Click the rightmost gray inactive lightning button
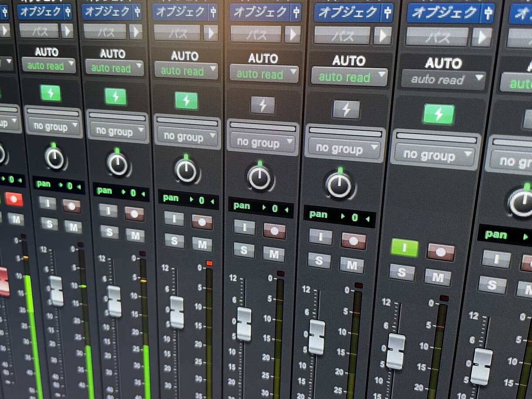Screen dimensions: 532x399 click(346, 109)
